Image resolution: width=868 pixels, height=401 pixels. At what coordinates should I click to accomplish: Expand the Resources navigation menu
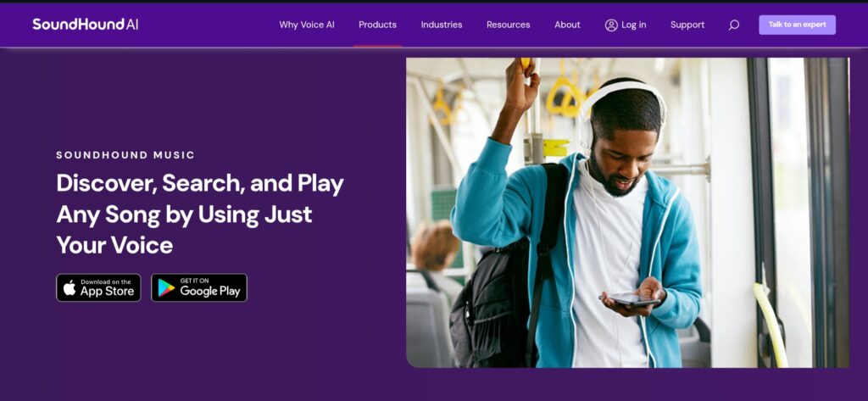click(509, 25)
